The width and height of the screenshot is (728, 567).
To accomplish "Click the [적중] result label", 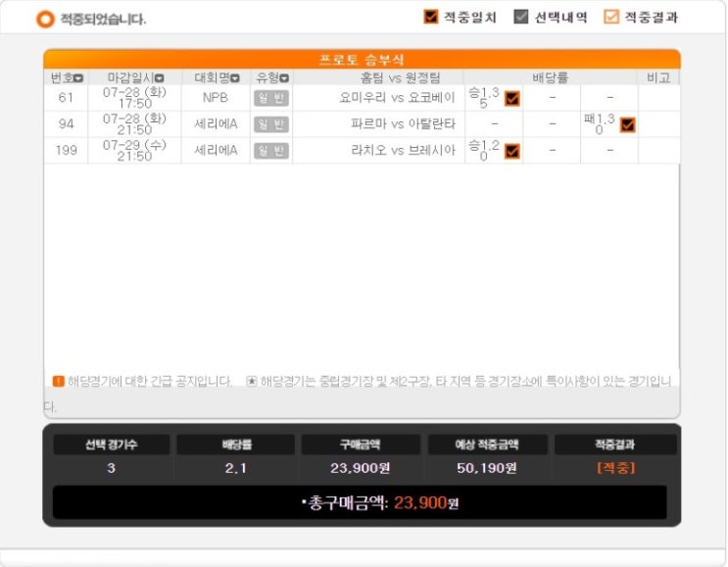I will click(615, 468).
